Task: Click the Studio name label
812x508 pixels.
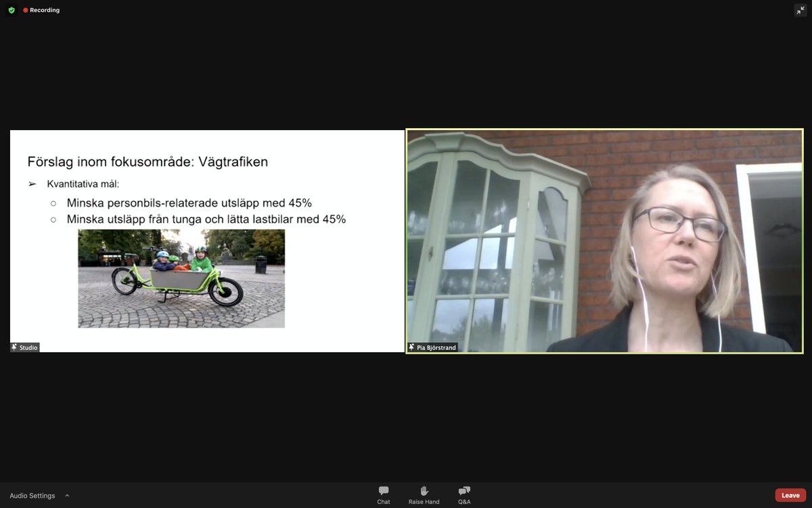Action: point(28,347)
